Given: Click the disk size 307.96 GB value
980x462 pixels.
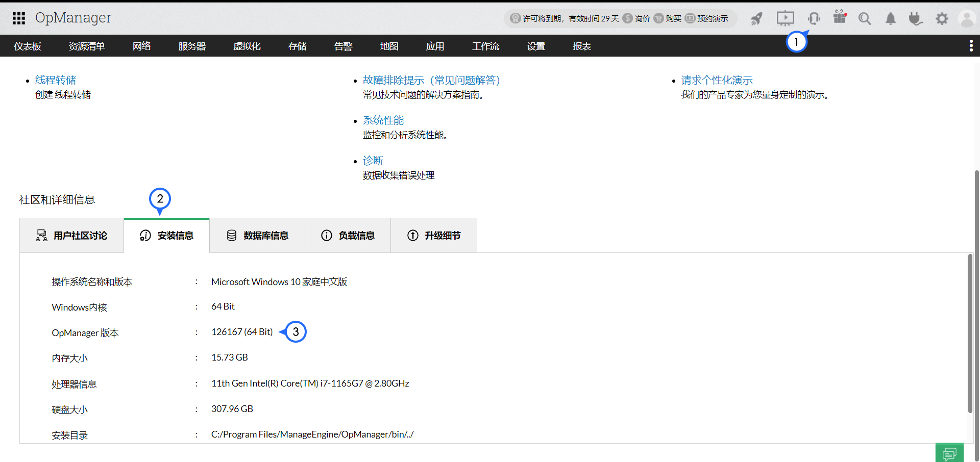Looking at the screenshot, I should tap(232, 409).
